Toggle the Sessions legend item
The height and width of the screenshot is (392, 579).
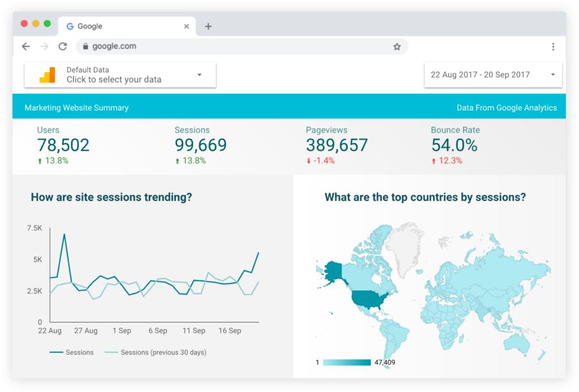click(72, 352)
